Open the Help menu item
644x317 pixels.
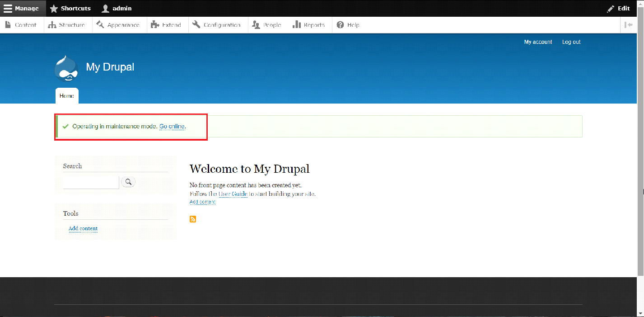pos(348,25)
